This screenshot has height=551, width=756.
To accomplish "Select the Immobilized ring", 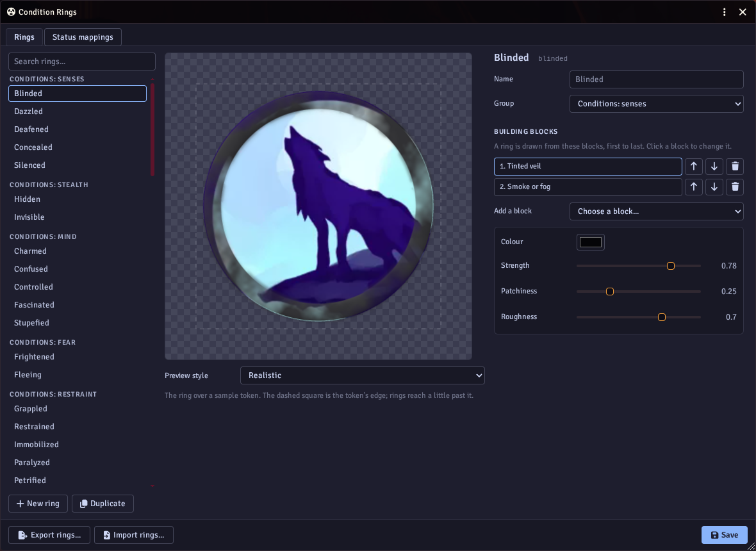I will coord(77,445).
